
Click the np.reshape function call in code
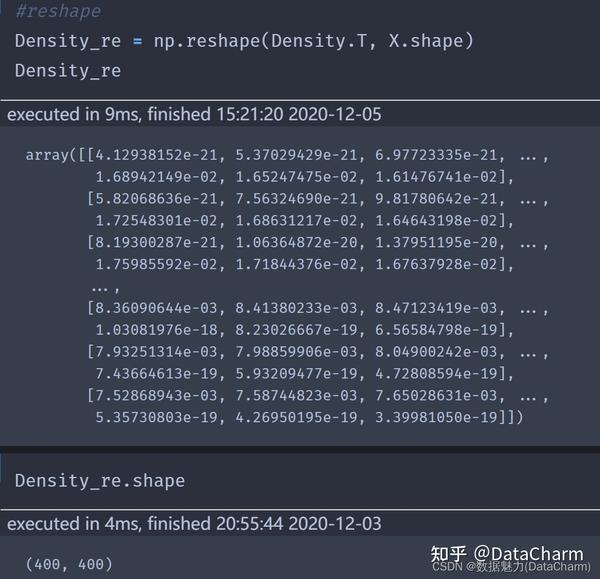pos(207,41)
